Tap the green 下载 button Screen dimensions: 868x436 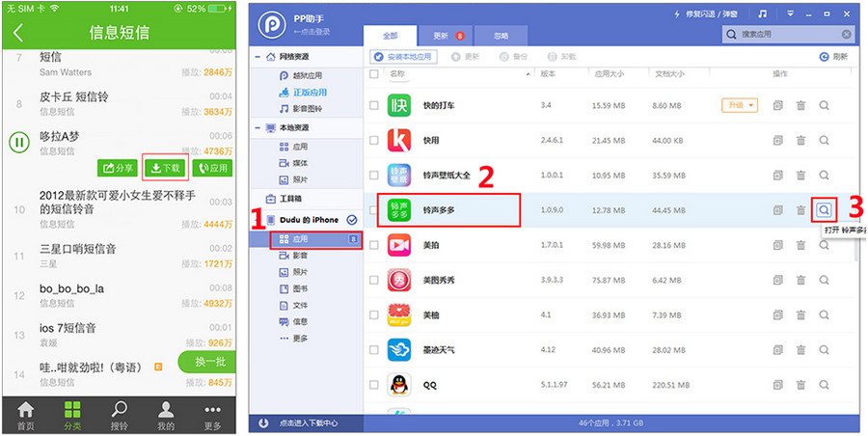click(x=165, y=168)
